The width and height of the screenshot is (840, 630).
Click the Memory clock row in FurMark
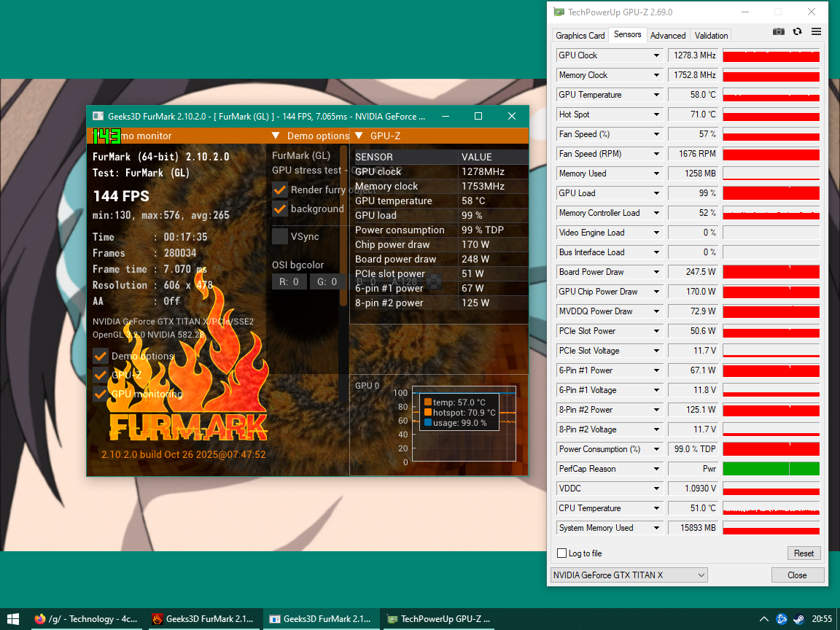(x=440, y=186)
